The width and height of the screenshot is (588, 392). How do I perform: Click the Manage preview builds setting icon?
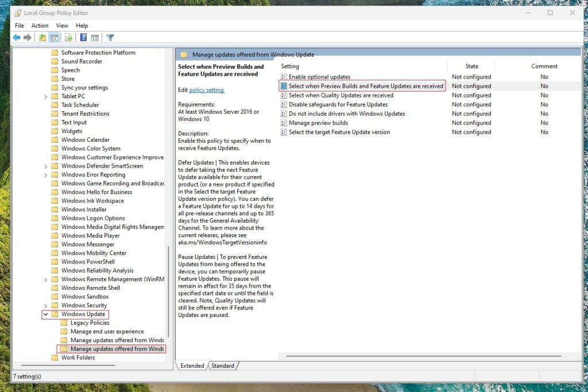coord(283,123)
